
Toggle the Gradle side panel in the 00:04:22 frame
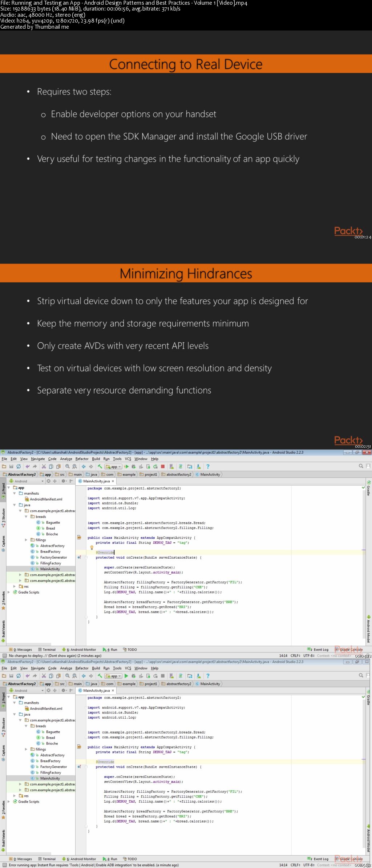pos(368,488)
